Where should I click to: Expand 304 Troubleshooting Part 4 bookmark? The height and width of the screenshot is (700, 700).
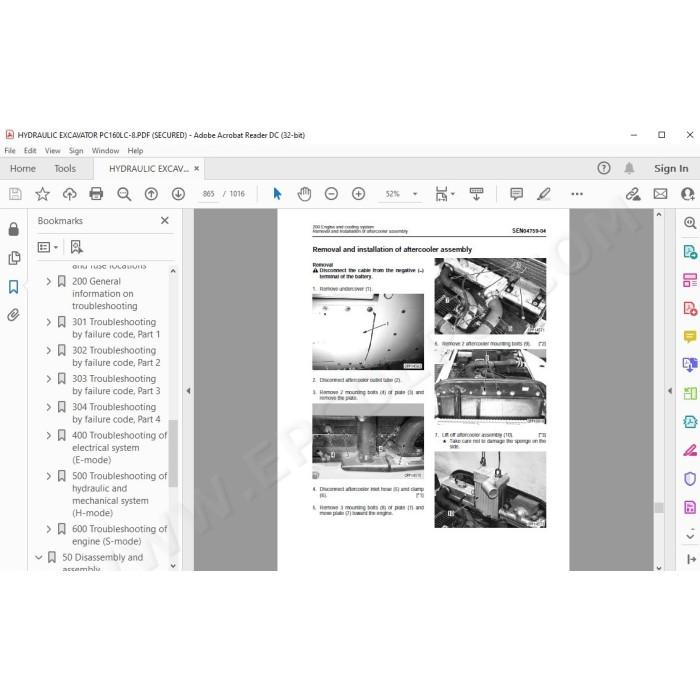pos(49,407)
